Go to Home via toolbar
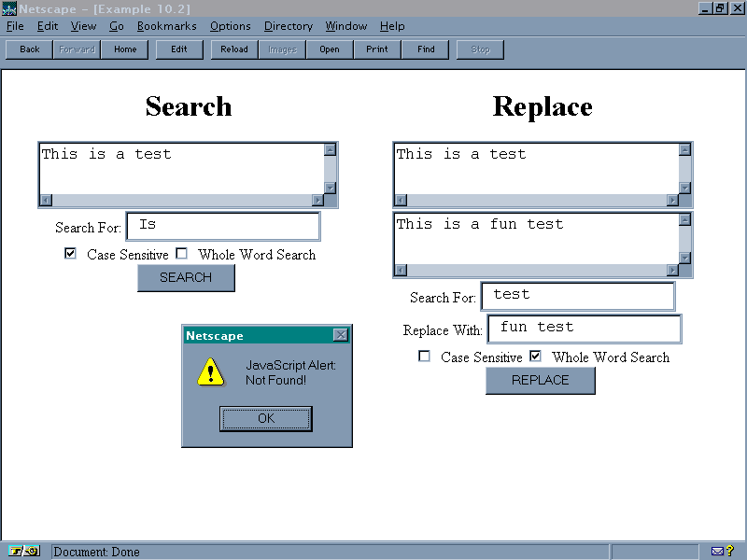The image size is (747, 560). tap(125, 49)
